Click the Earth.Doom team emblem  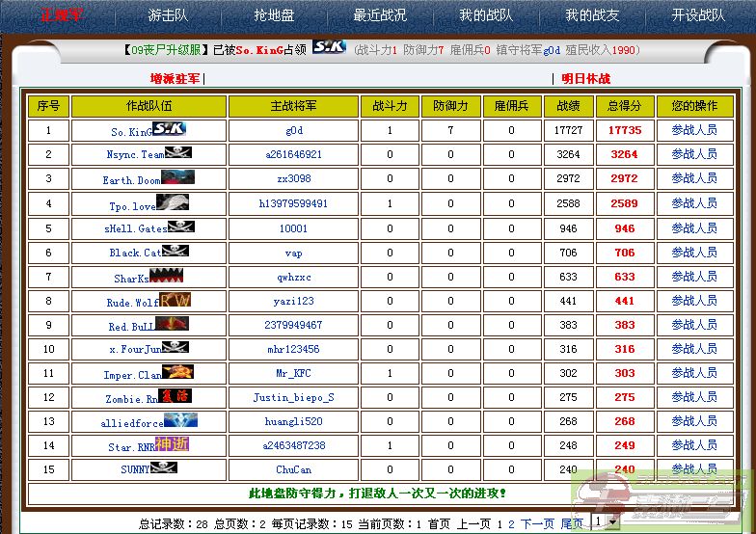[x=177, y=177]
